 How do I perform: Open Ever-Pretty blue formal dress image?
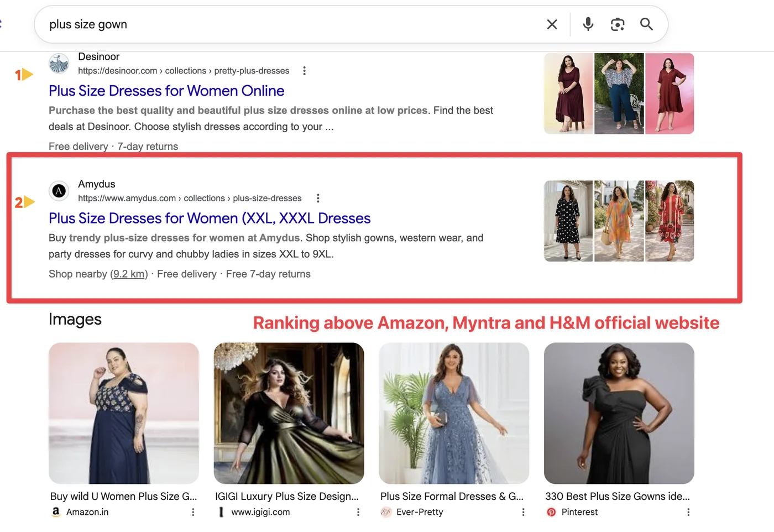[454, 413]
